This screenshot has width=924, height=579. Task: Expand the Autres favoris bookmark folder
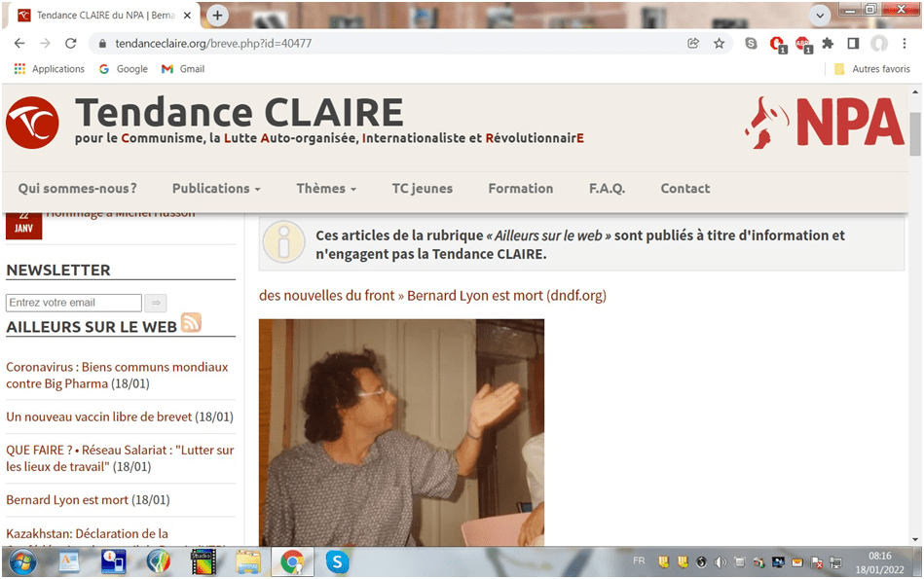coord(872,69)
